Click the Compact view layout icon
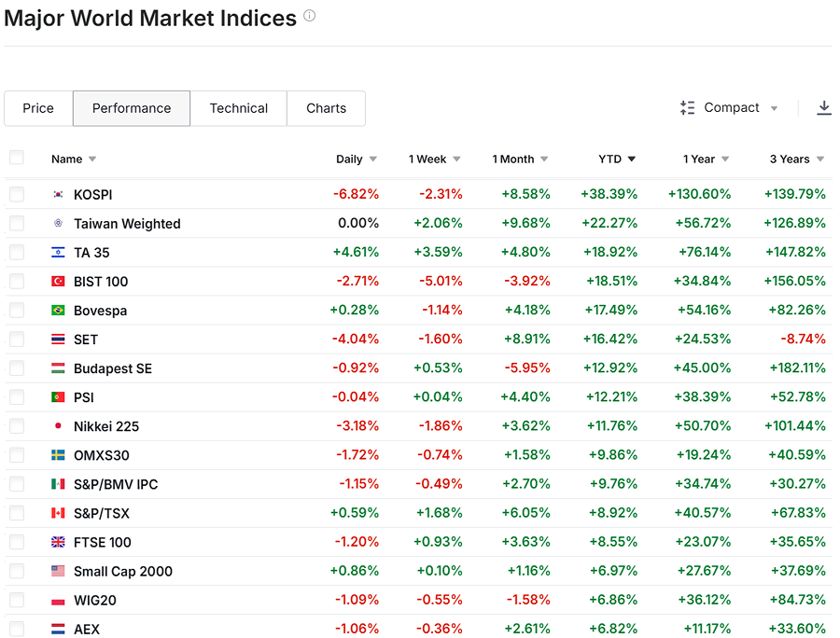This screenshot has width=840, height=638. point(688,108)
